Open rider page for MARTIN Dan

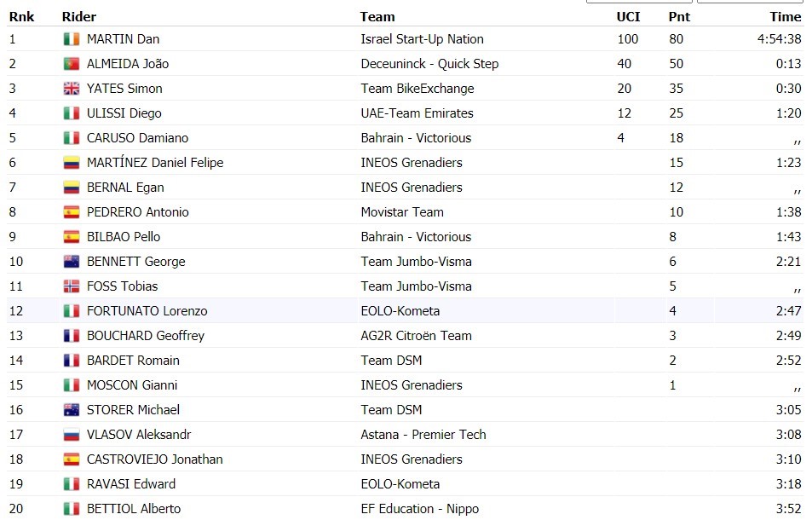pos(124,39)
